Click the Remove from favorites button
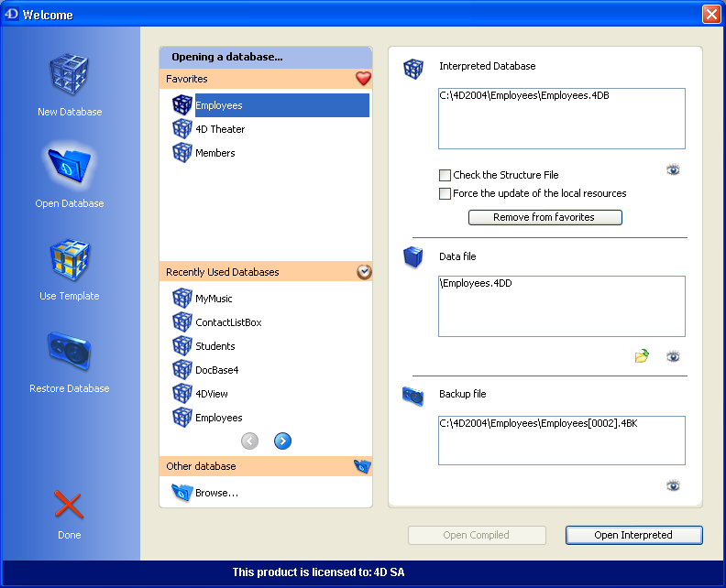The width and height of the screenshot is (726, 588). [544, 217]
